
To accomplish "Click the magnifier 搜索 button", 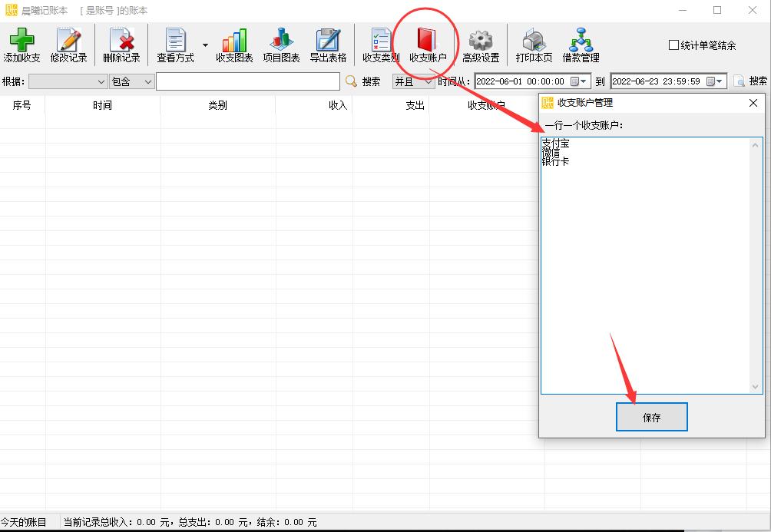I will click(x=363, y=81).
